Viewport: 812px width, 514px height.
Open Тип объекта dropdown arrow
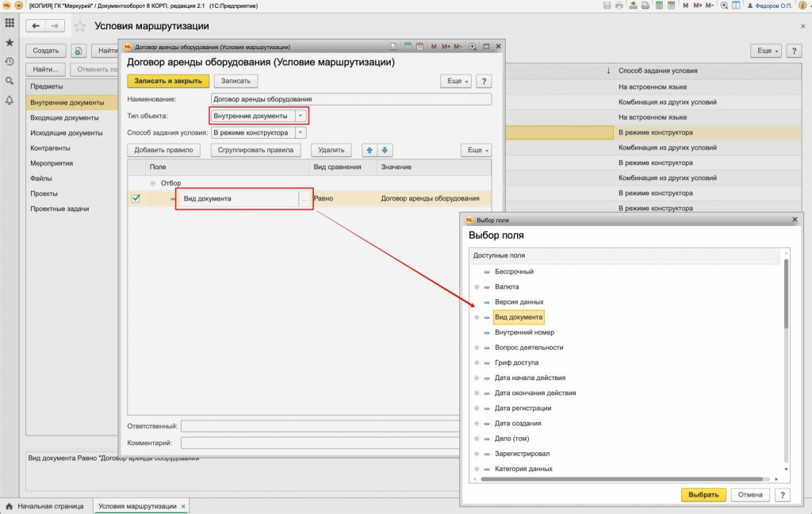[300, 116]
